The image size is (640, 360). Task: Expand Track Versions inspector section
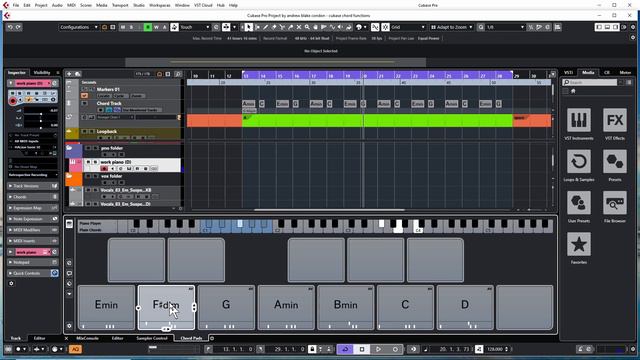33,186
